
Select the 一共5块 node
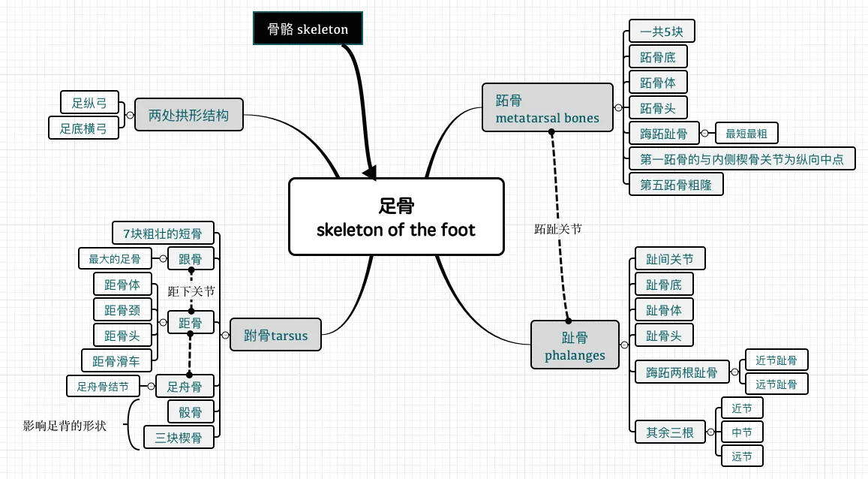(662, 31)
